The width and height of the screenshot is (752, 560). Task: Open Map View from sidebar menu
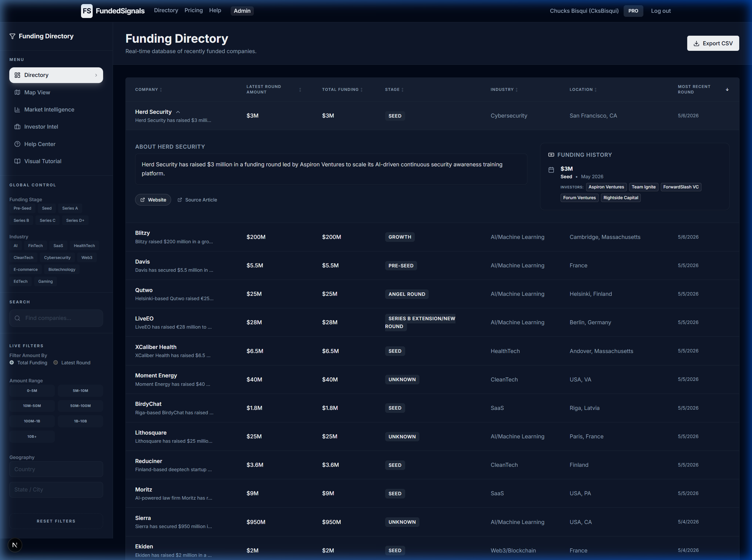coord(56,92)
